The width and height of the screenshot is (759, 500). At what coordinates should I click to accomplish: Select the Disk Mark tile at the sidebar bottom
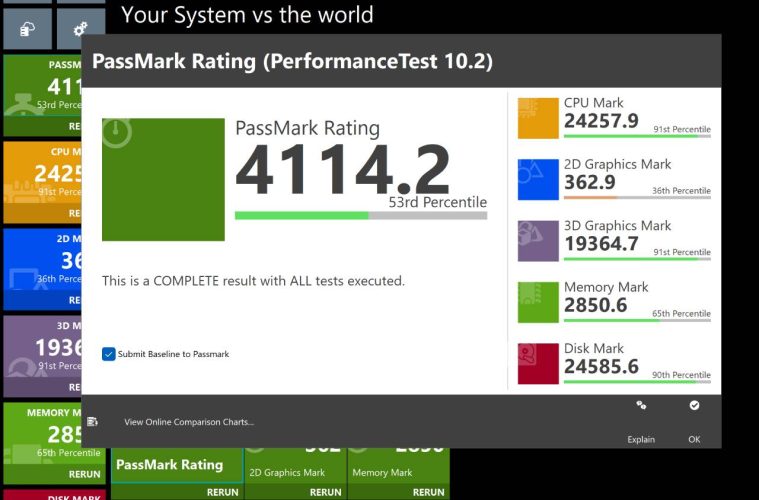(x=54, y=495)
